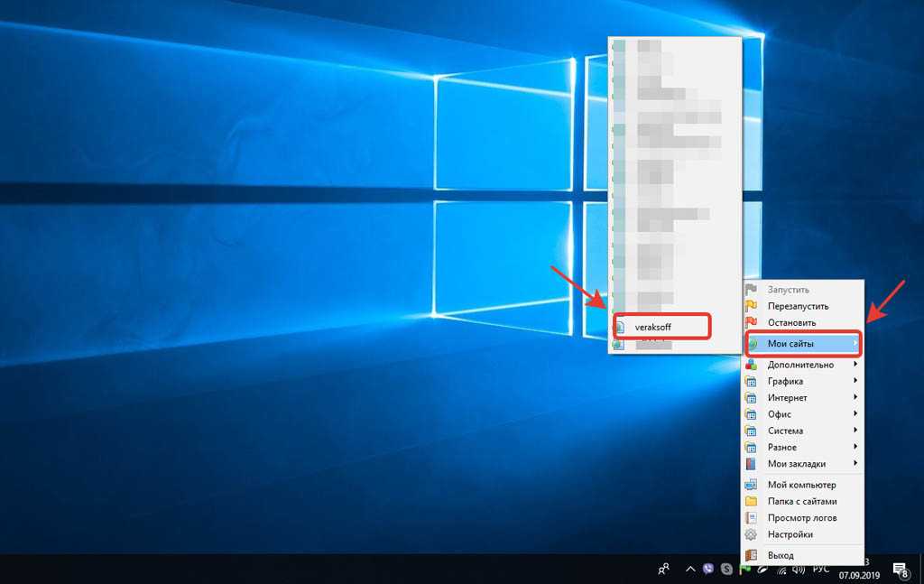The height and width of the screenshot is (584, 924).
Task: Click the log sheet icon beside Просмотр логов
Action: [751, 518]
